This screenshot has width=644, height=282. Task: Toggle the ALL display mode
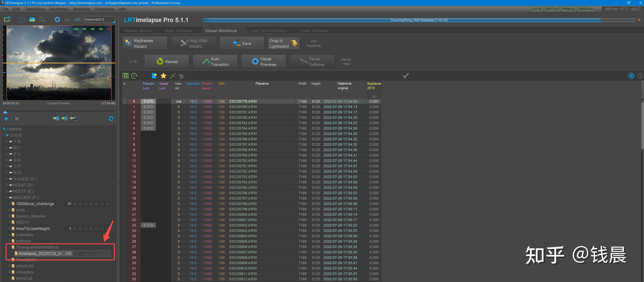68,20
